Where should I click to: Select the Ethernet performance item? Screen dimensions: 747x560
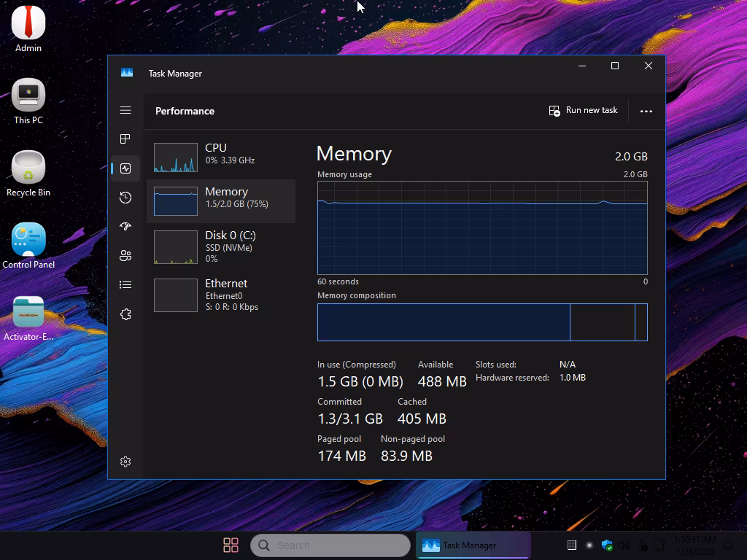point(220,295)
